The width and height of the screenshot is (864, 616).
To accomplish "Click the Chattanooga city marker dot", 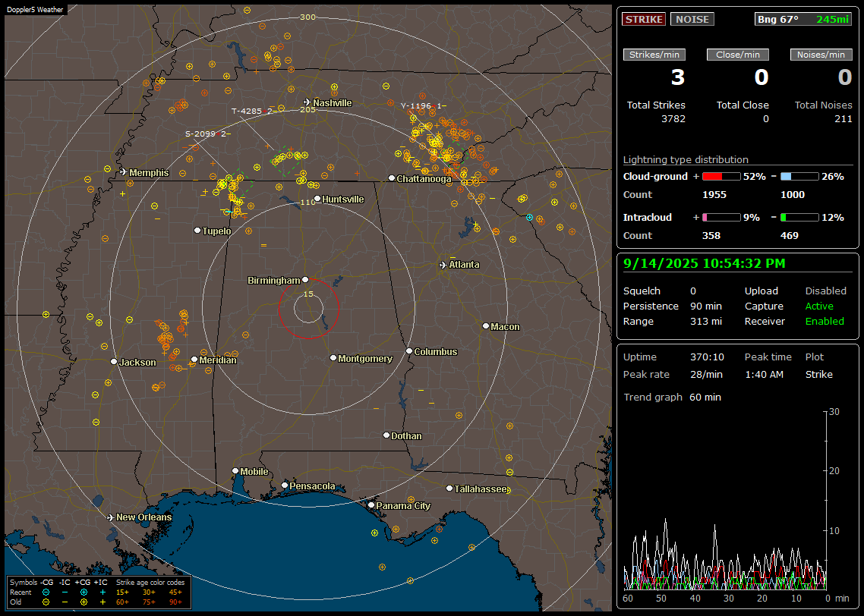I will pyautogui.click(x=392, y=178).
